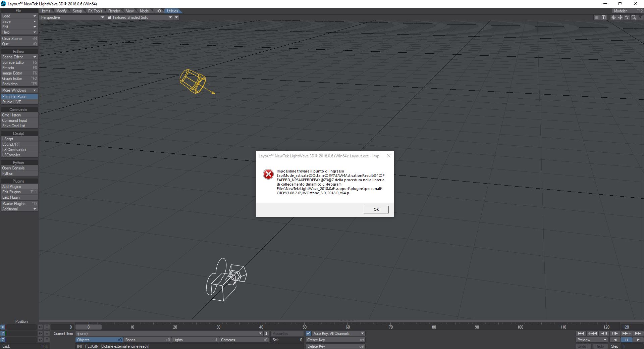Switch to the Modify tab
Viewport: 644px width, 349px height.
pyautogui.click(x=61, y=11)
